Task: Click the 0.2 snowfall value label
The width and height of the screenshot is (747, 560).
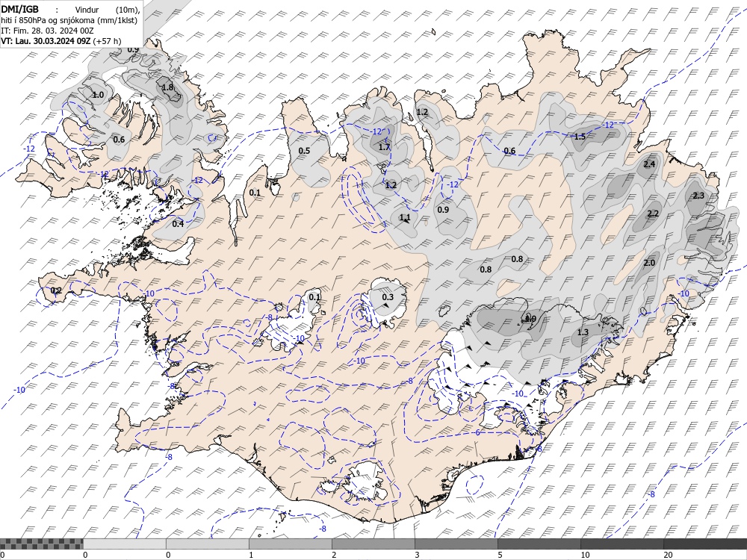Action: point(56,290)
